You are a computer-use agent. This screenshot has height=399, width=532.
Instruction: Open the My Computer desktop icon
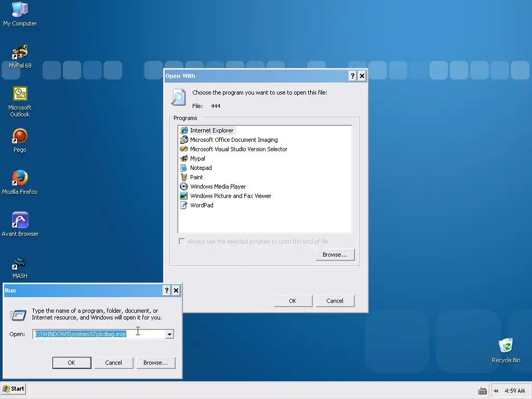(20, 14)
